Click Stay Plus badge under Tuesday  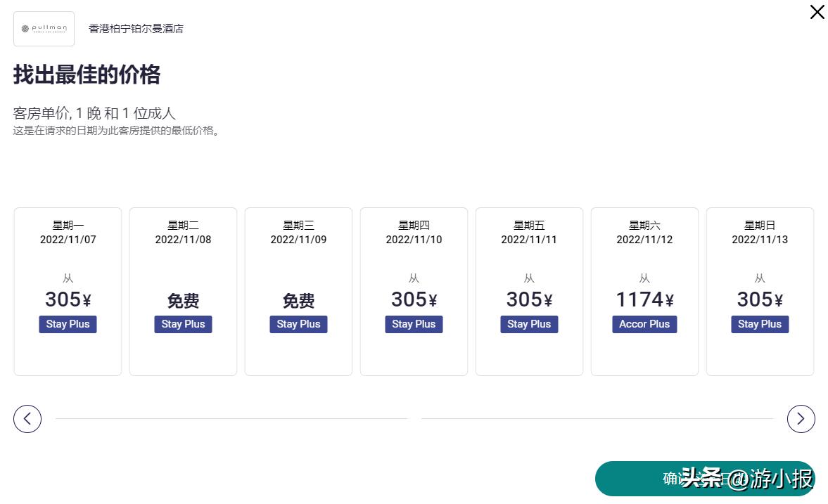tap(183, 324)
